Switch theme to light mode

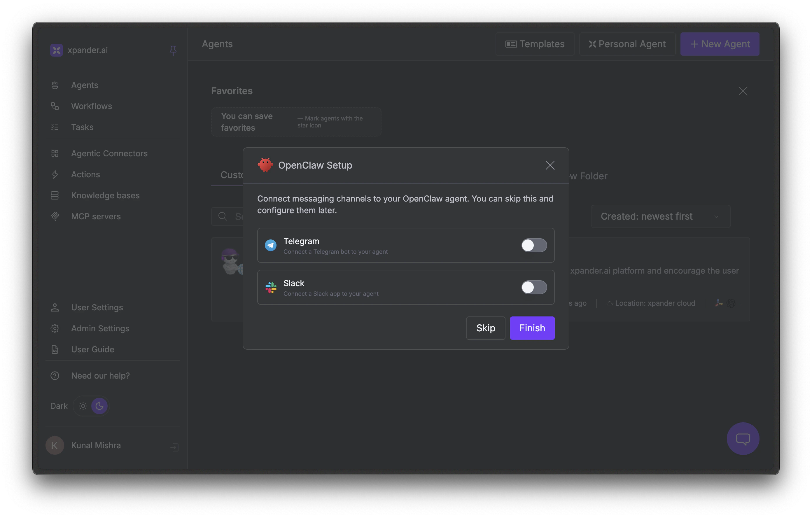[83, 406]
